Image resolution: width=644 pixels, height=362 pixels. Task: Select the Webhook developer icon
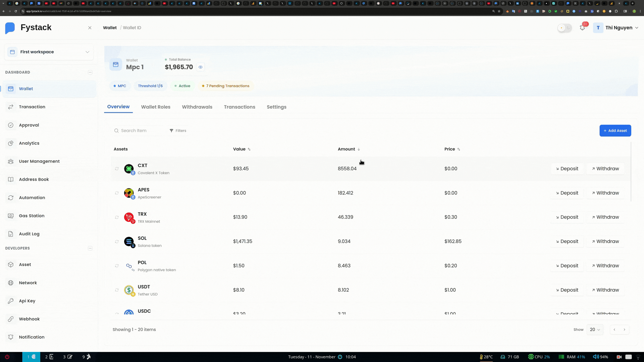click(11, 319)
